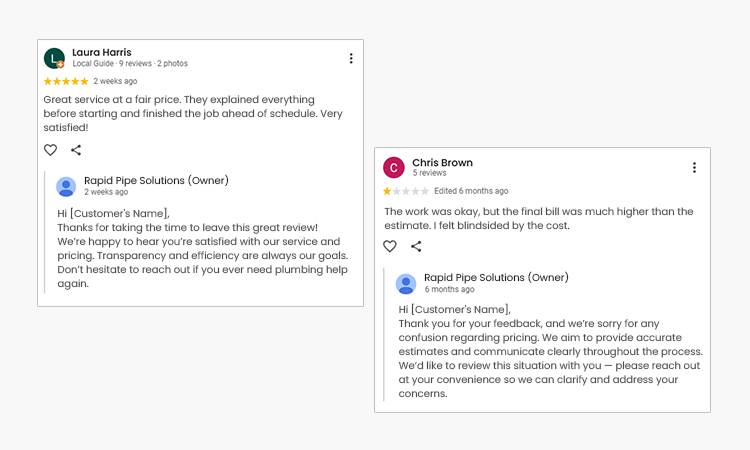Click Laura Harris's profile avatar
The image size is (750, 450).
pos(55,59)
